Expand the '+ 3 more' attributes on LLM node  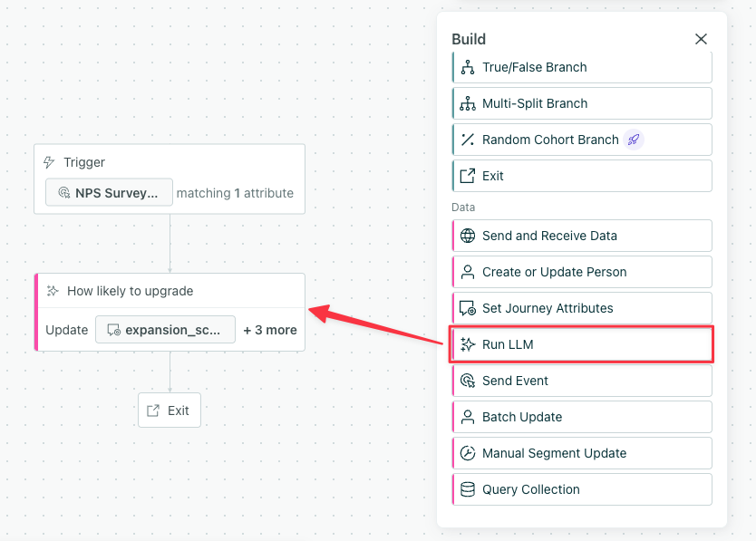[x=269, y=330]
